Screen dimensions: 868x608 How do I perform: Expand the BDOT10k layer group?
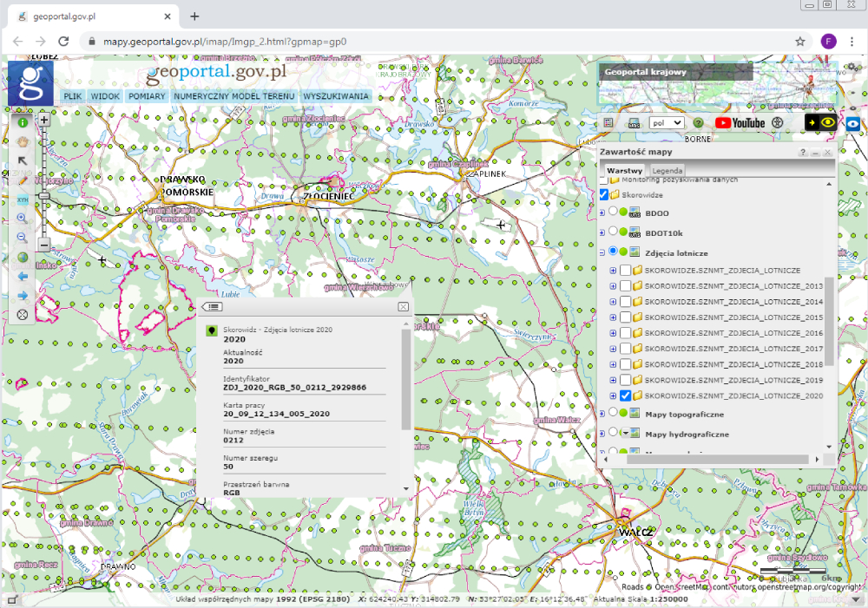(x=602, y=232)
